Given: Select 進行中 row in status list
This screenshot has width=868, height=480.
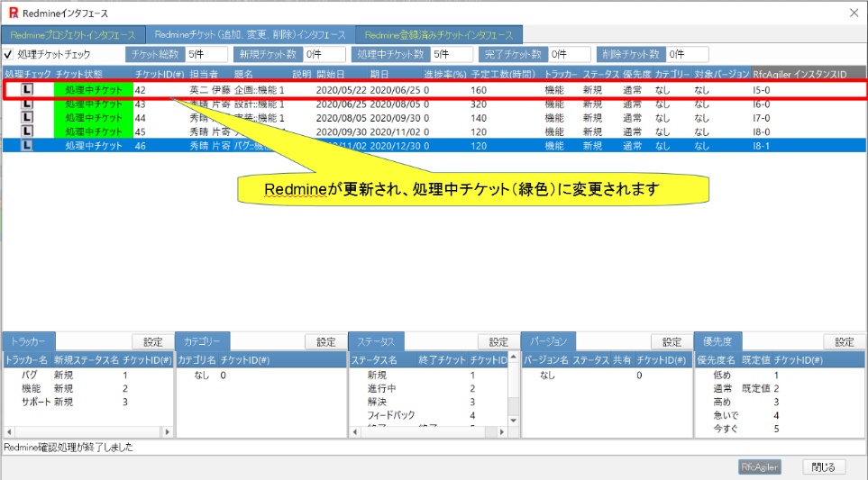Looking at the screenshot, I should pos(429,388).
